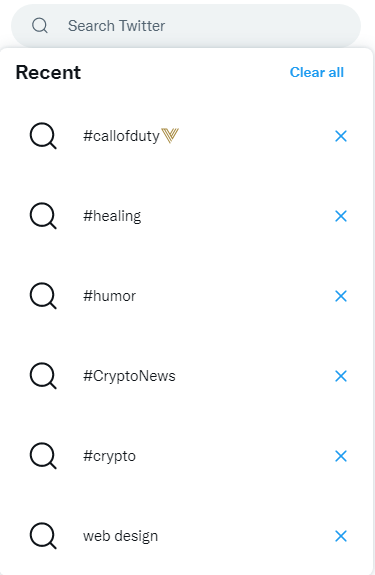Click the gold emblem after #callofduty
Screen dimensions: 375x575
(x=170, y=136)
